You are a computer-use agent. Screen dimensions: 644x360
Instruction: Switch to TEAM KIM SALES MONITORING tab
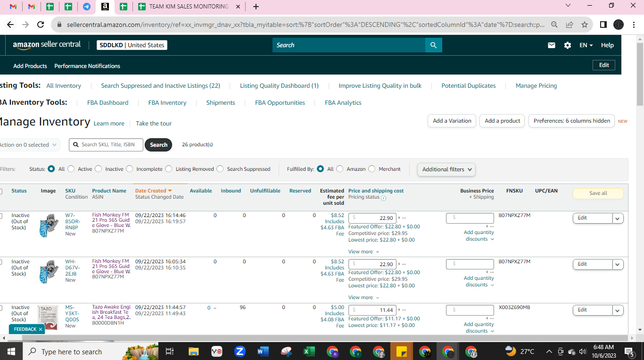(x=189, y=7)
